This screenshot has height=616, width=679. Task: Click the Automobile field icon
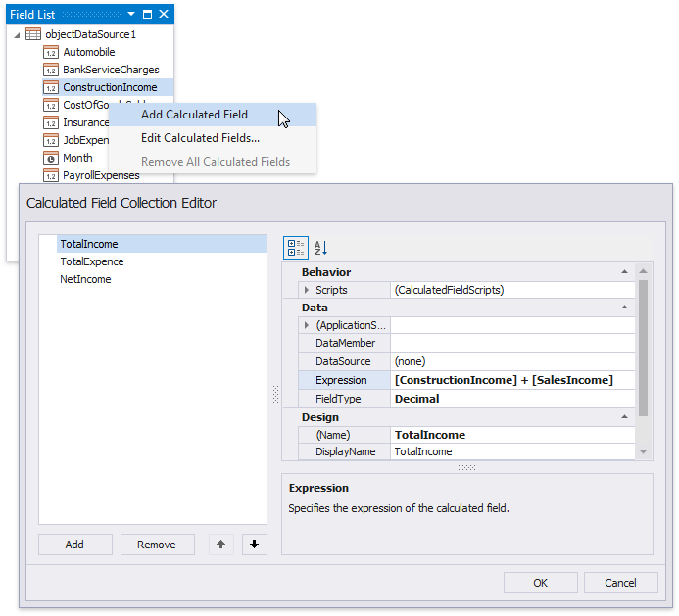tap(51, 52)
